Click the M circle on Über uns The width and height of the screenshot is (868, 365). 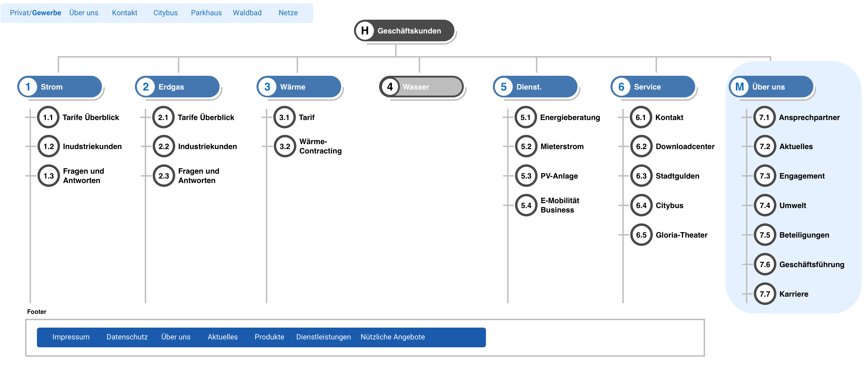pyautogui.click(x=739, y=87)
